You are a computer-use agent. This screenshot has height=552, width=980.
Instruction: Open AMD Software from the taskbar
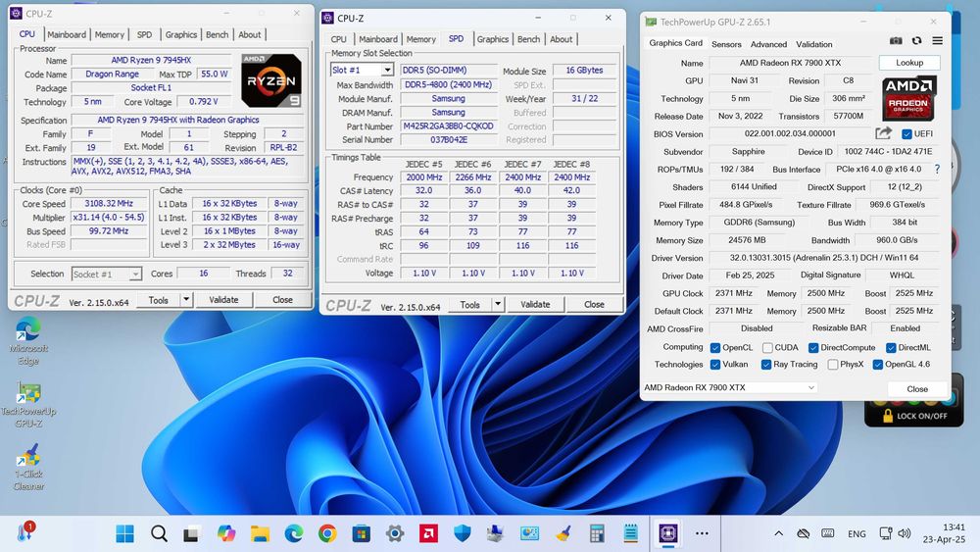click(x=428, y=533)
